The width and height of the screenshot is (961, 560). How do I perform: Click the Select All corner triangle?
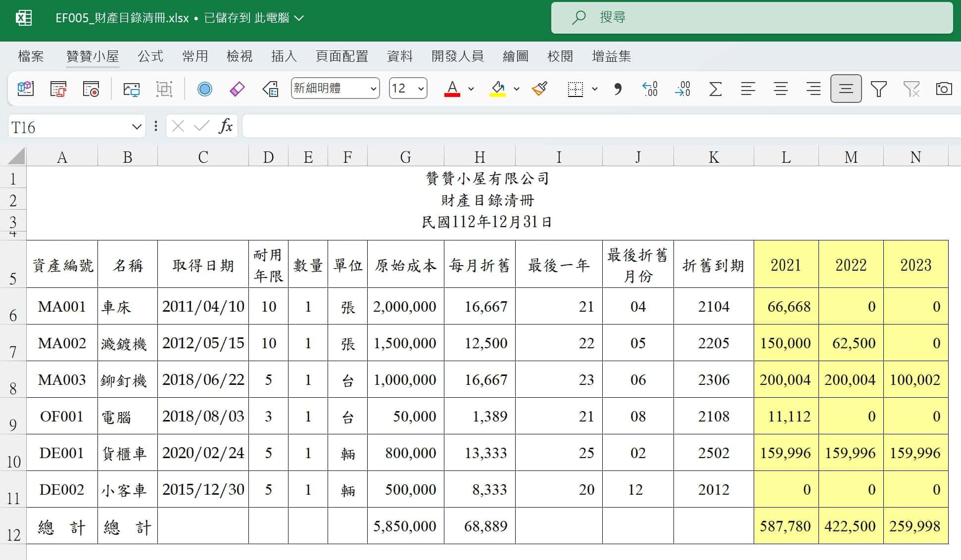pos(16,156)
